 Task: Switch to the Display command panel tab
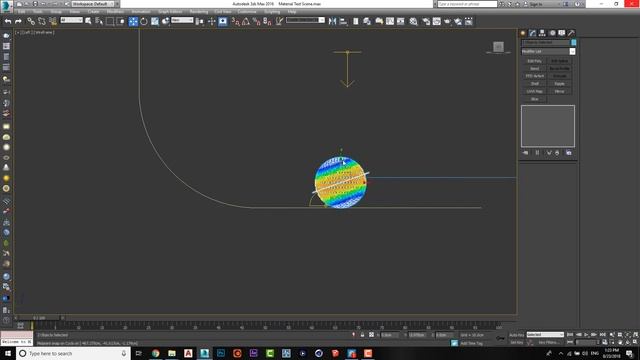[x=562, y=33]
